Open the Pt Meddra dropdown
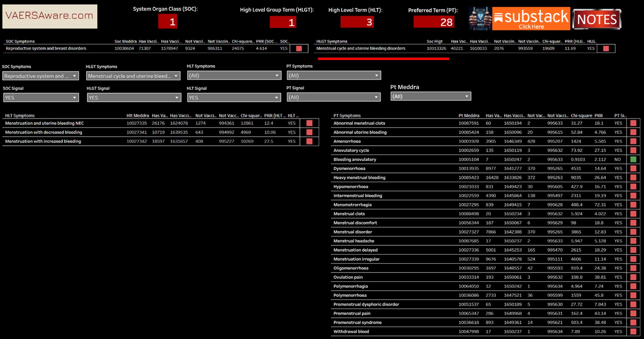 click(430, 96)
